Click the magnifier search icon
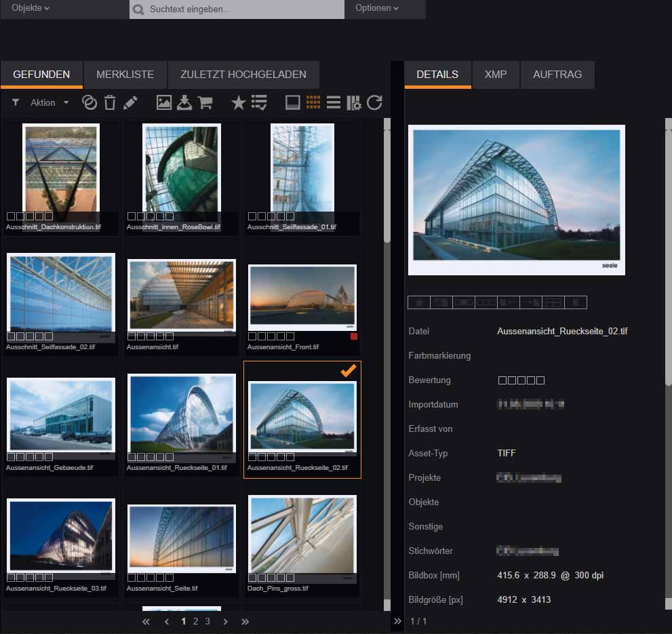The width and height of the screenshot is (672, 634). click(138, 9)
